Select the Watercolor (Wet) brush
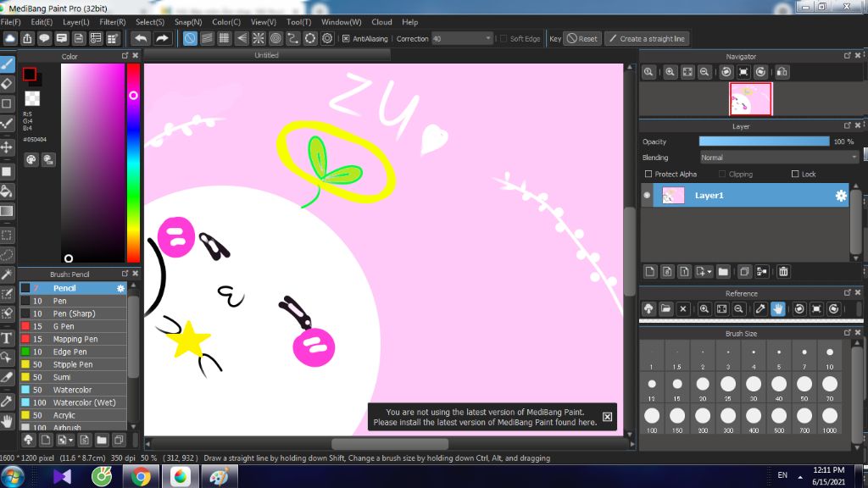The height and width of the screenshot is (488, 868). click(73, 402)
